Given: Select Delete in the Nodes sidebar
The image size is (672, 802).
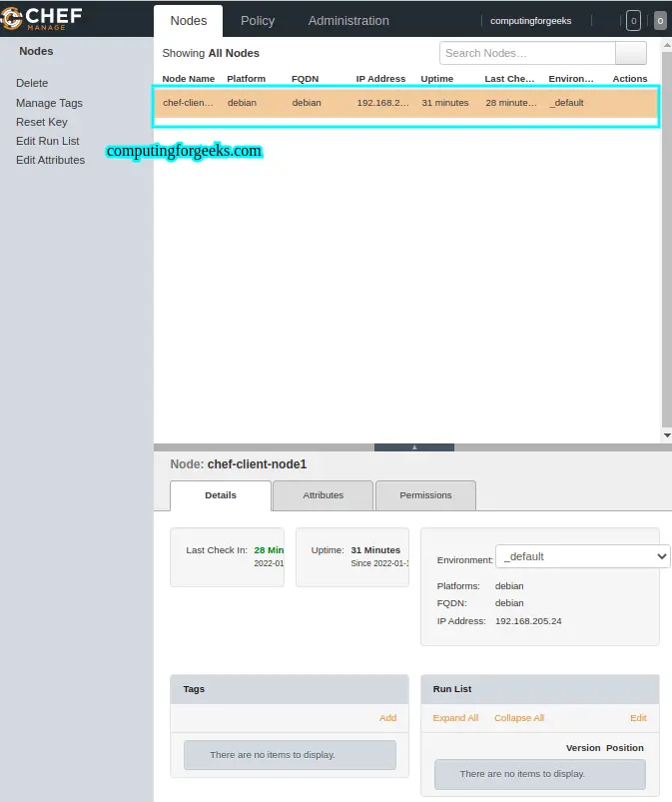Looking at the screenshot, I should (x=32, y=83).
